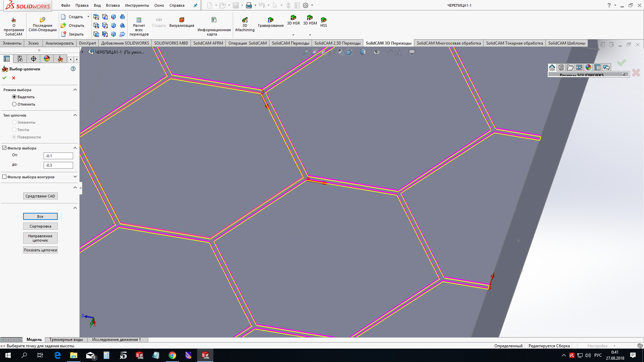
Task: Click the Engraving (Гравирование) icon
Action: pyautogui.click(x=270, y=20)
